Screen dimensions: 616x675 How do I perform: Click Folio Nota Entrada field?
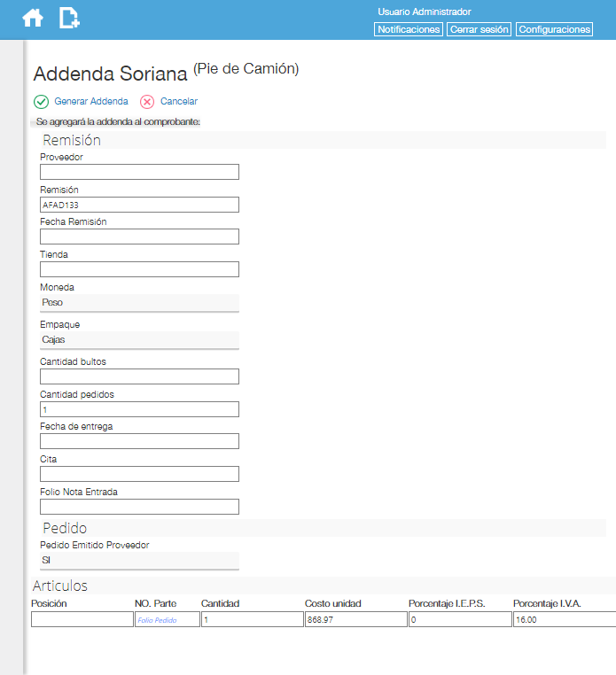coord(139,507)
